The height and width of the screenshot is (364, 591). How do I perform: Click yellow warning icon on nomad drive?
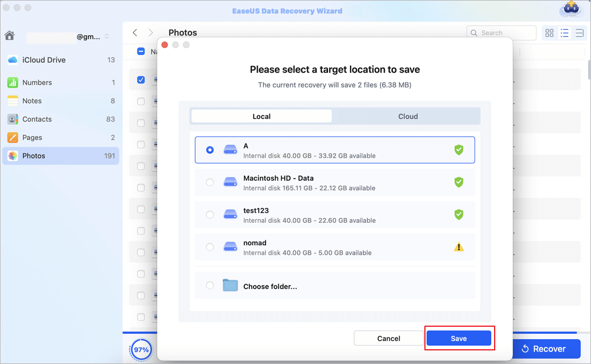click(459, 247)
